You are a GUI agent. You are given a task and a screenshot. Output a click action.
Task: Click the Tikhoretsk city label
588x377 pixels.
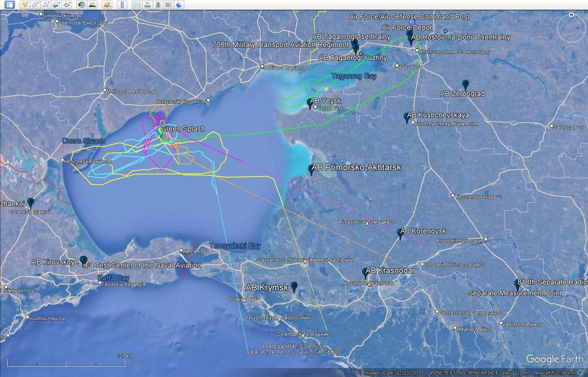(478, 197)
